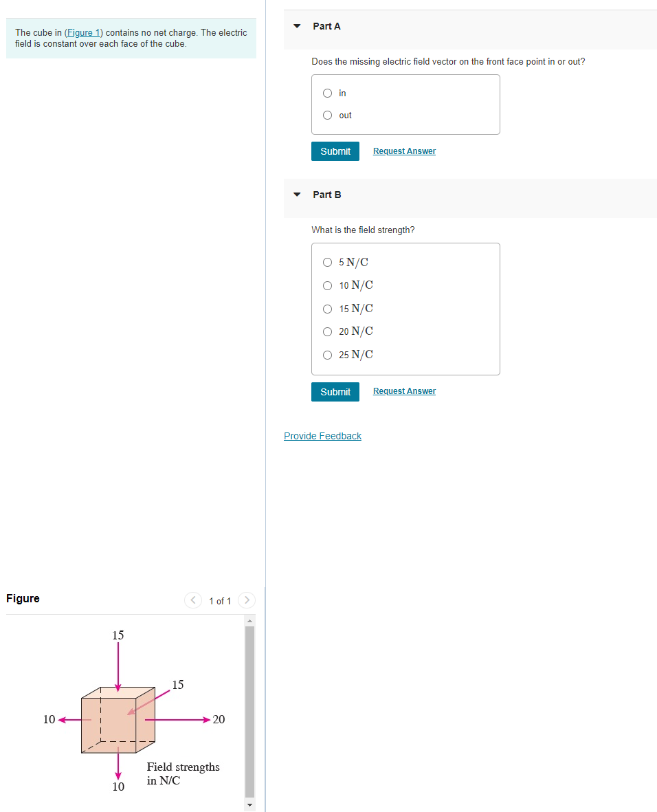Viewport: 657px width, 812px height.
Task: Select the 'in' option for Part A
Action: pos(327,93)
